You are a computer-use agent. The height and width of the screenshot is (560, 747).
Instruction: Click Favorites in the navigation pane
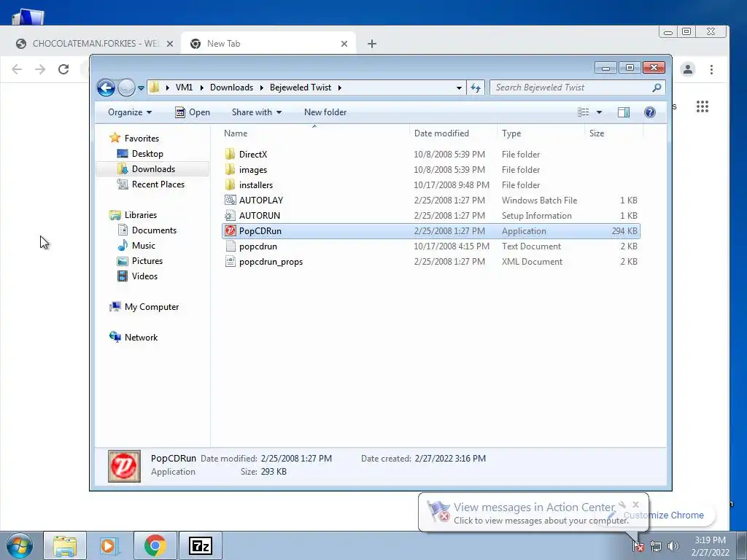point(142,138)
